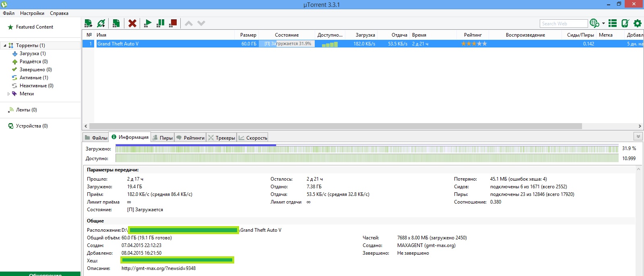Click the Ленты RSS icon
Viewport: 644px width, 276px height.
(x=11, y=110)
